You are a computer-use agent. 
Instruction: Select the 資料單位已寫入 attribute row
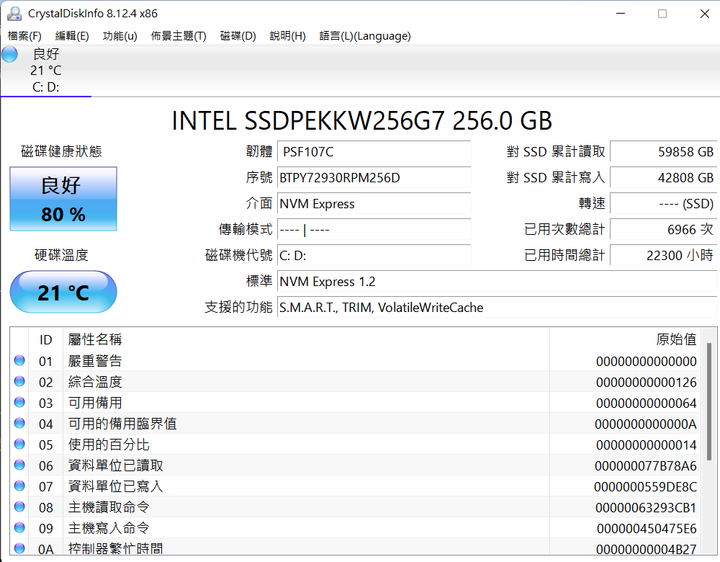[x=356, y=486]
